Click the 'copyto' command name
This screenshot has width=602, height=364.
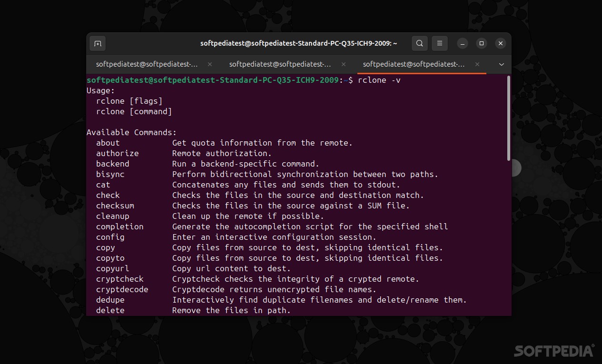(x=110, y=258)
